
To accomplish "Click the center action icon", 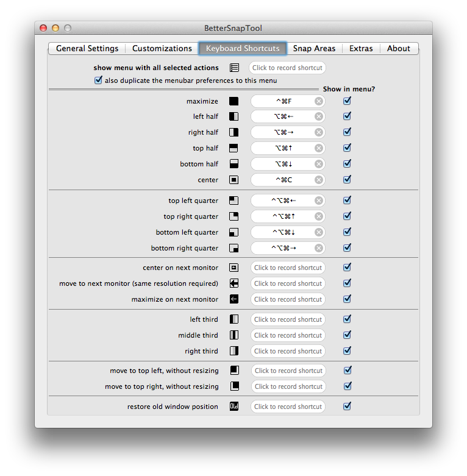I will point(233,180).
